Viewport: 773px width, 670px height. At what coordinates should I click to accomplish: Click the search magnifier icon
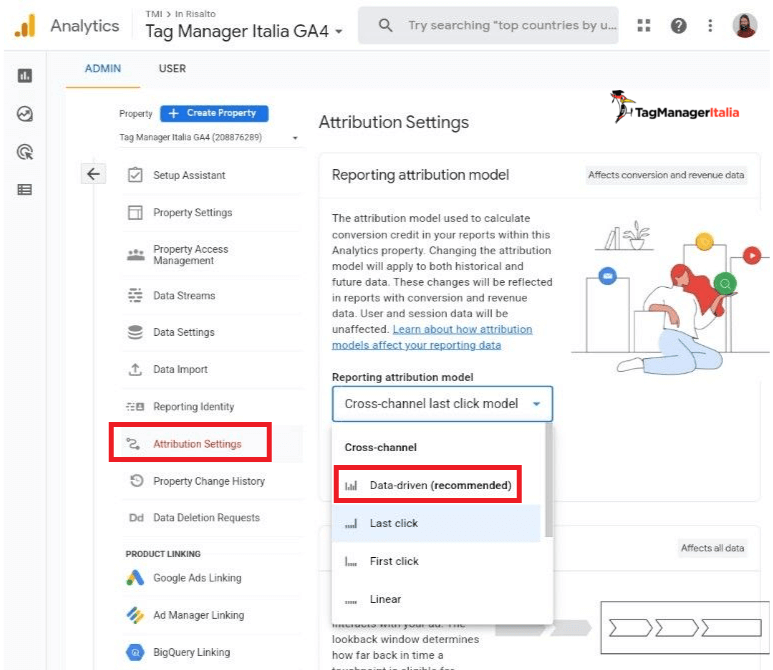pyautogui.click(x=386, y=25)
